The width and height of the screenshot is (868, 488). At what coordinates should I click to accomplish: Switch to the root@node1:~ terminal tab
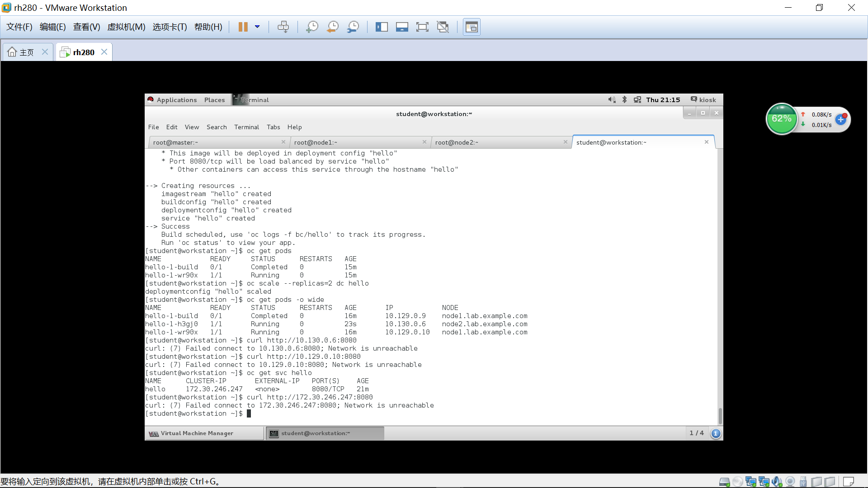click(316, 142)
